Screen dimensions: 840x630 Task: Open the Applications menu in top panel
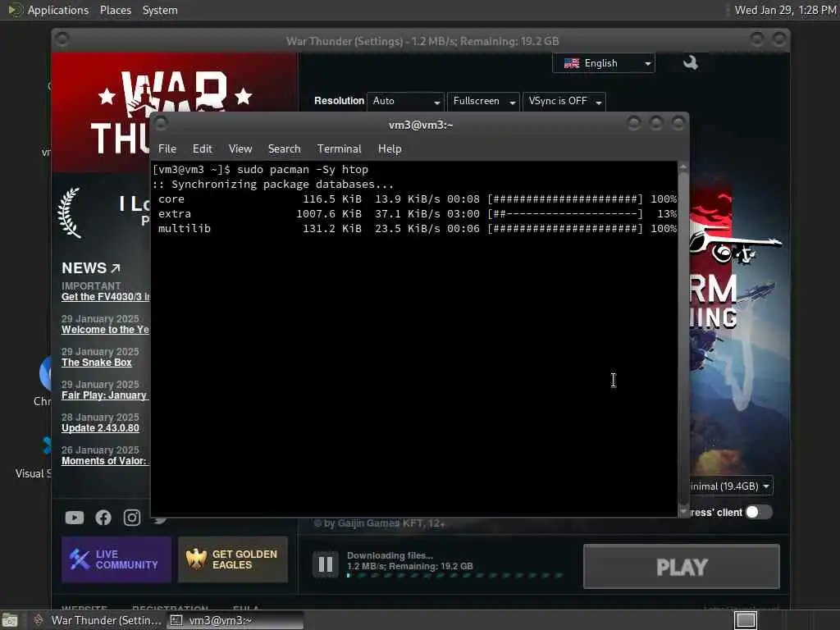58,10
